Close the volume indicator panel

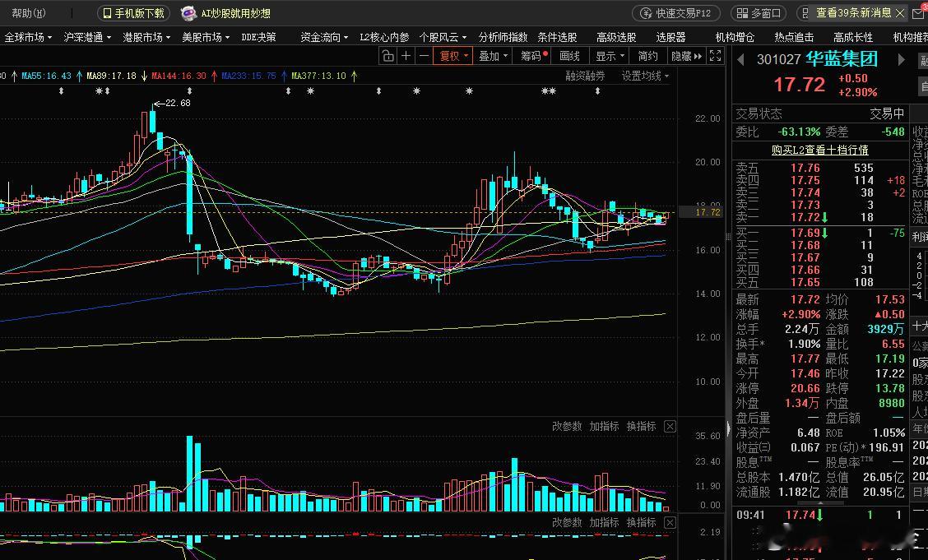point(670,426)
